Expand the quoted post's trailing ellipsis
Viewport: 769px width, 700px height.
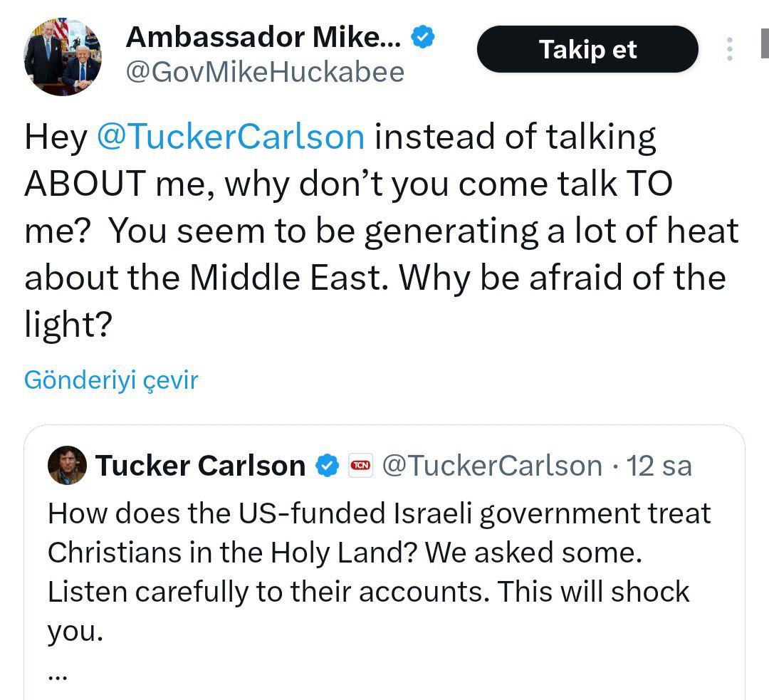pyautogui.click(x=57, y=674)
